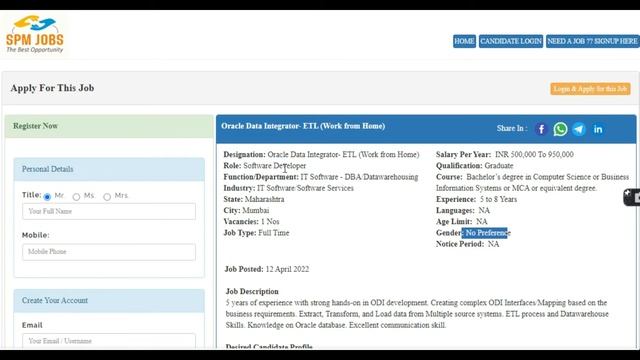
Task: Select the Ms. title radio button
Action: (x=76, y=197)
